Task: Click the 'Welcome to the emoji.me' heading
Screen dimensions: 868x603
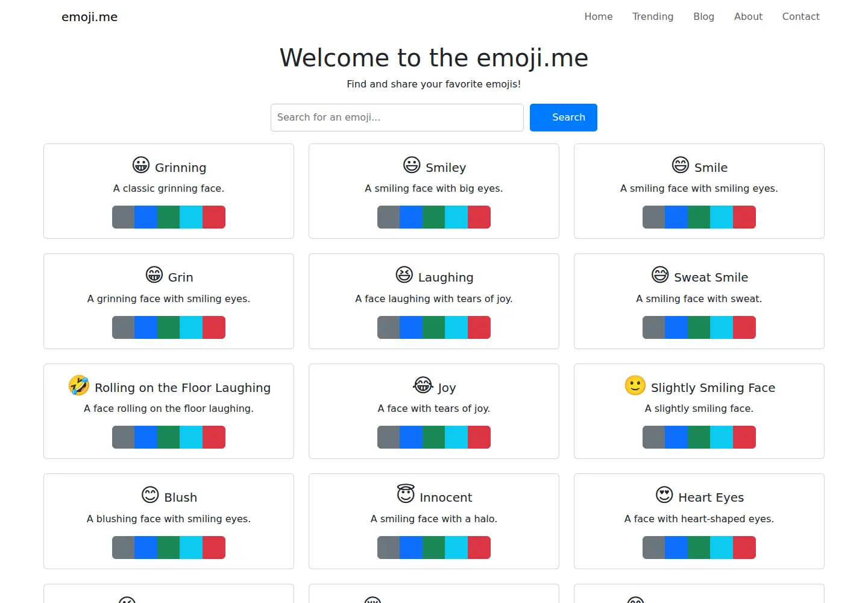Action: coord(434,58)
